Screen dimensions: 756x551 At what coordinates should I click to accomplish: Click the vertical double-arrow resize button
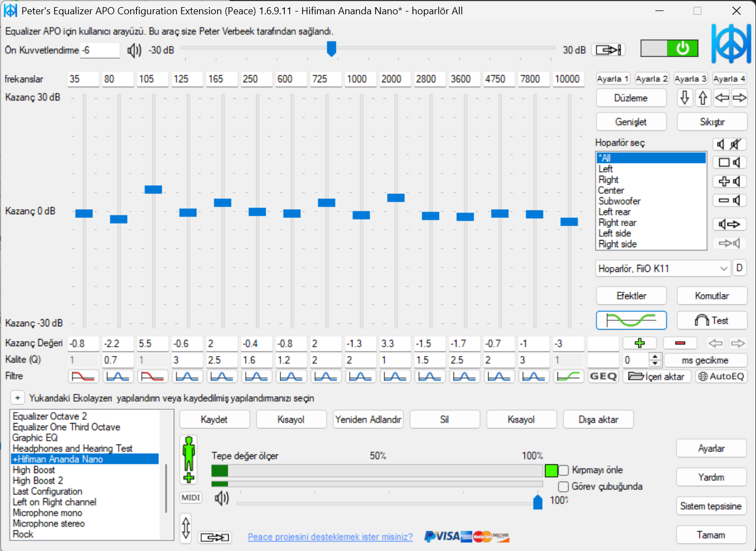pyautogui.click(x=186, y=528)
